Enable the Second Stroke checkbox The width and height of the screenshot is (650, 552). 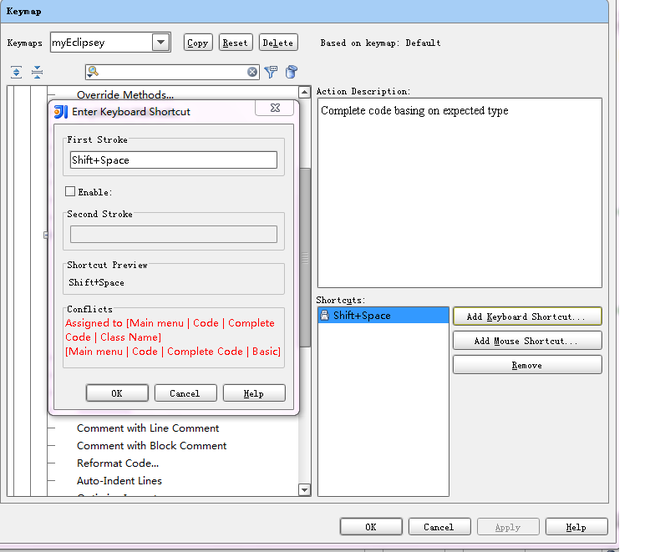70,191
